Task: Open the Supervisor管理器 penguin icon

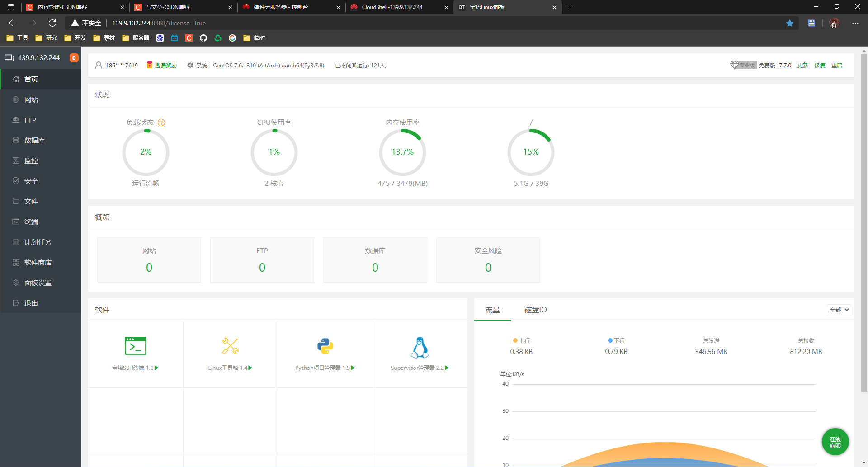Action: click(x=420, y=347)
